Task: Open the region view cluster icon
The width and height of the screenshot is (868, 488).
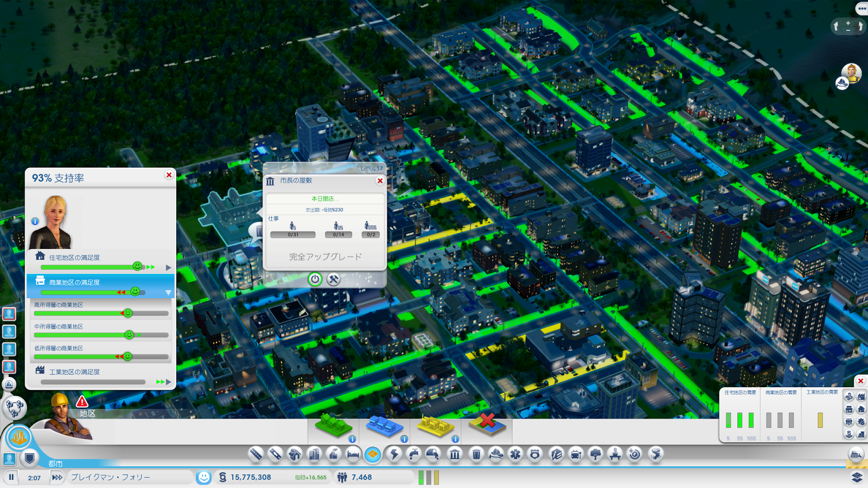Action: click(x=14, y=407)
